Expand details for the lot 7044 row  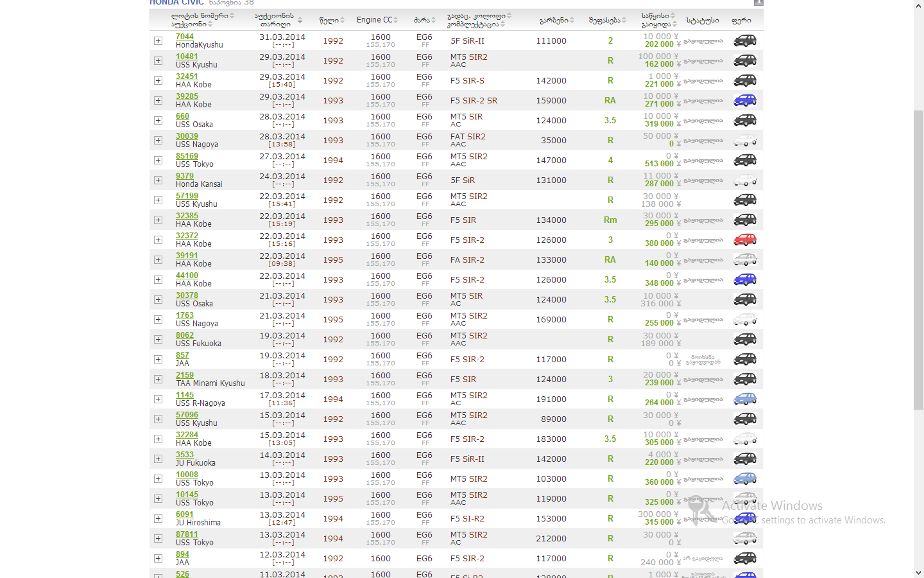coord(158,40)
